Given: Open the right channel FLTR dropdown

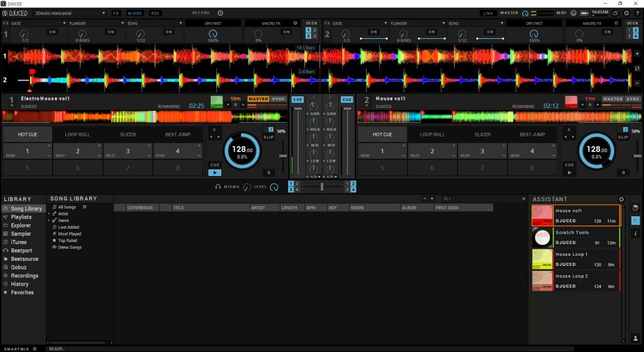Looking at the screenshot, I should tap(331, 177).
